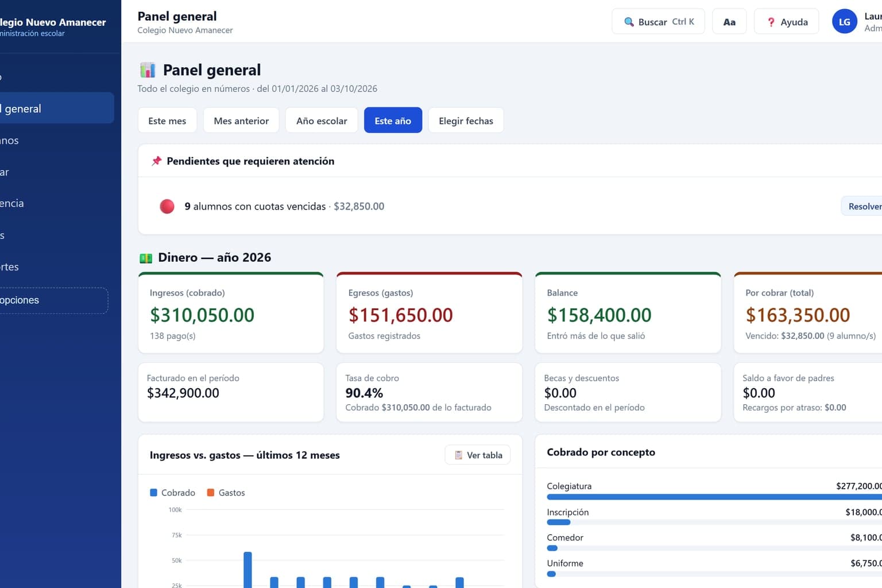
Task: Open the Aa text size control
Action: [729, 22]
